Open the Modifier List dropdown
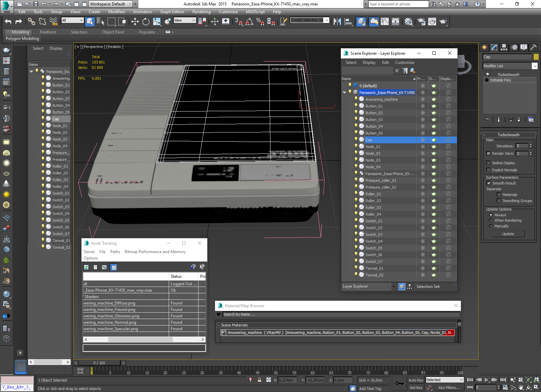Screen dimensions: 541x392 (x=535, y=66)
